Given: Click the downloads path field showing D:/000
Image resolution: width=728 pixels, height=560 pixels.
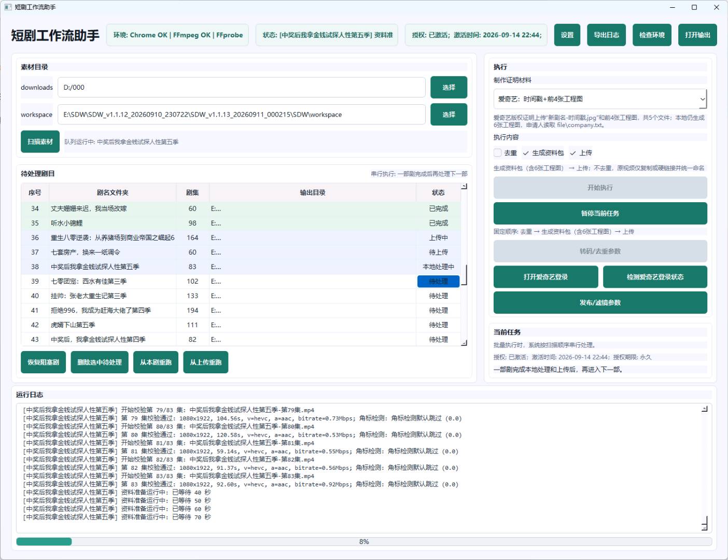Looking at the screenshot, I should pyautogui.click(x=242, y=87).
